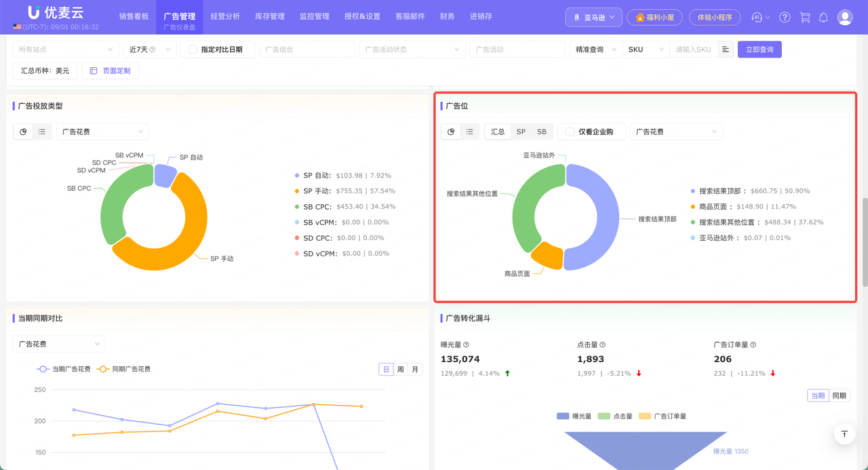
Task: Select the SP tab in 广告位
Action: (521, 132)
